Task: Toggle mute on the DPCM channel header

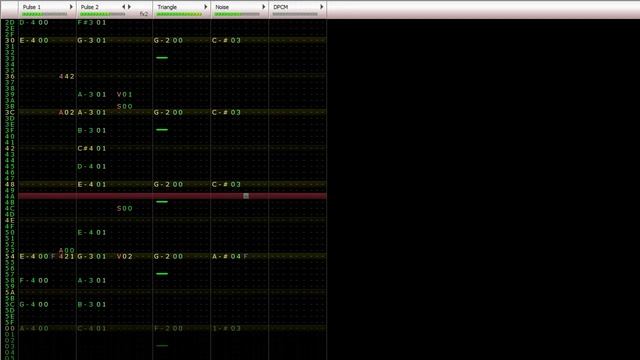Action: tap(281, 7)
